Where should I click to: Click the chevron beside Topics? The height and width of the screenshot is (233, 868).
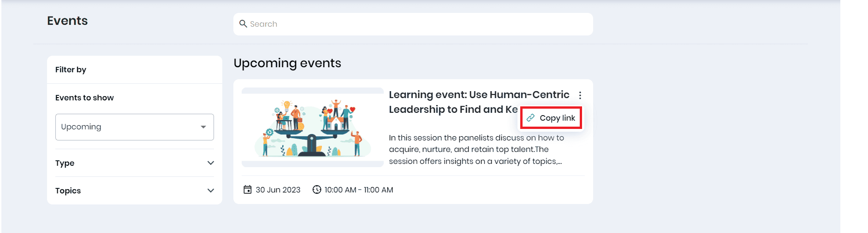pyautogui.click(x=211, y=191)
